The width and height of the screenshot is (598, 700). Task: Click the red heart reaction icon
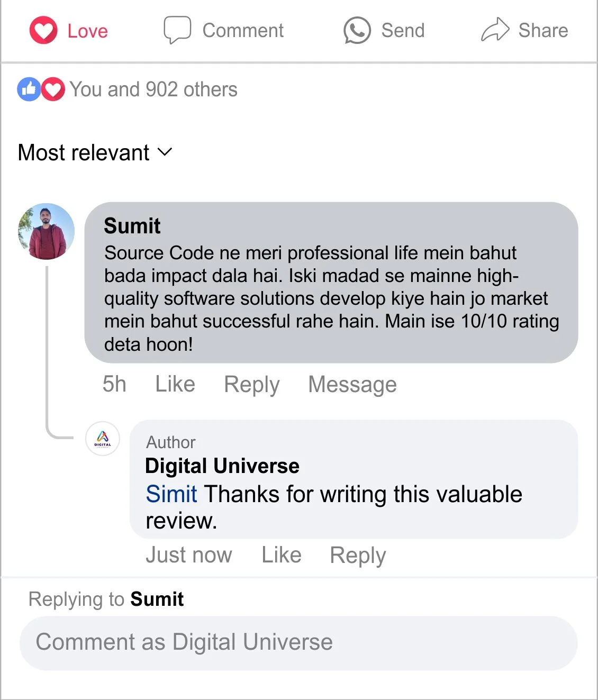coord(53,89)
